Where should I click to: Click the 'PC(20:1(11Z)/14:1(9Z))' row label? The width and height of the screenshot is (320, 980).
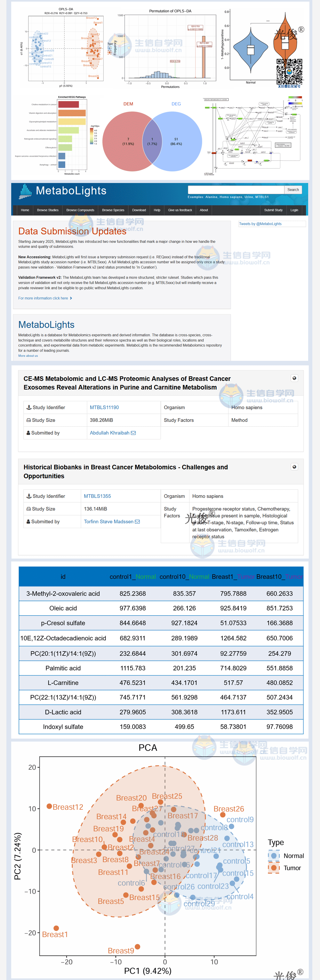click(63, 653)
